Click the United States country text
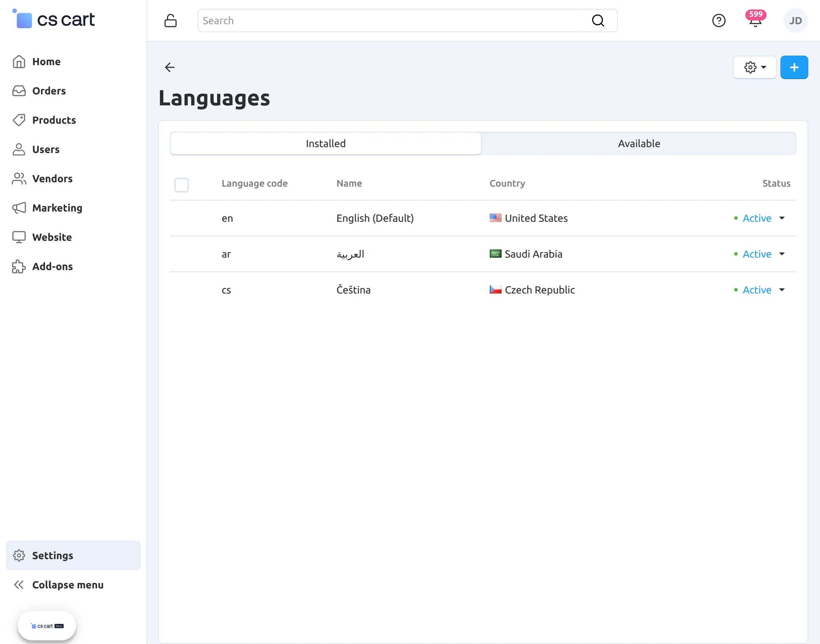The width and height of the screenshot is (820, 644). pyautogui.click(x=536, y=218)
